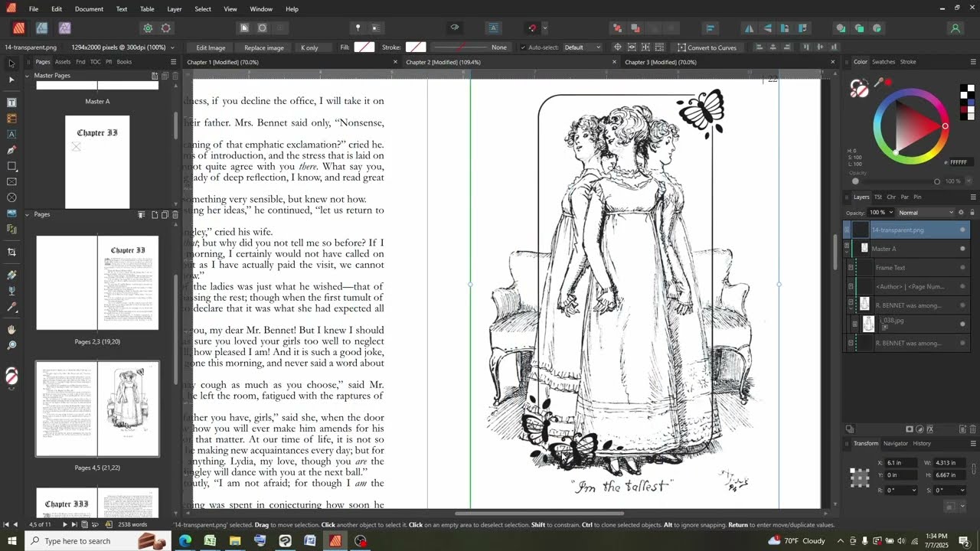Select Pages 2,3 spread thumbnail
The image size is (980, 551).
(x=97, y=283)
